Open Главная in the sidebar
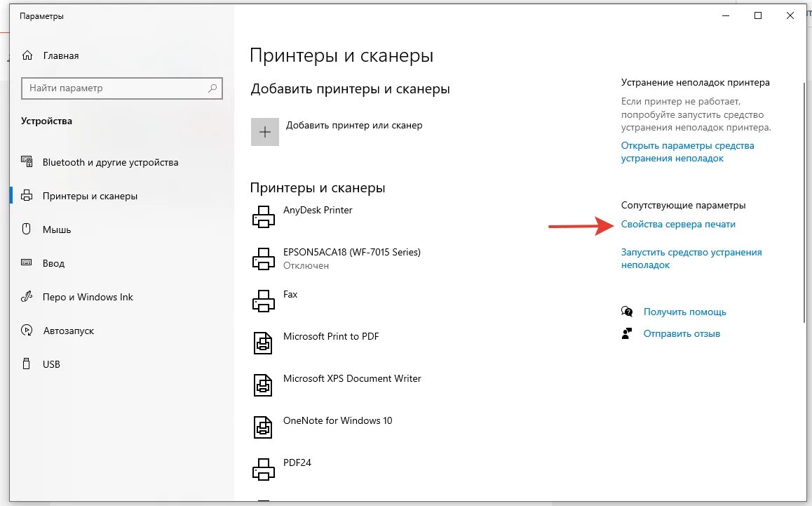This screenshot has width=812, height=506. pos(60,55)
